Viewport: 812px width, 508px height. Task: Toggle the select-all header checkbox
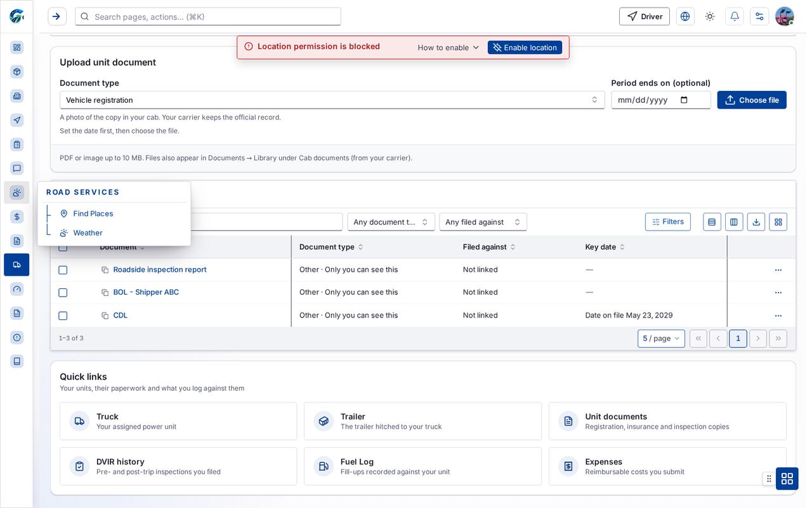(x=63, y=247)
